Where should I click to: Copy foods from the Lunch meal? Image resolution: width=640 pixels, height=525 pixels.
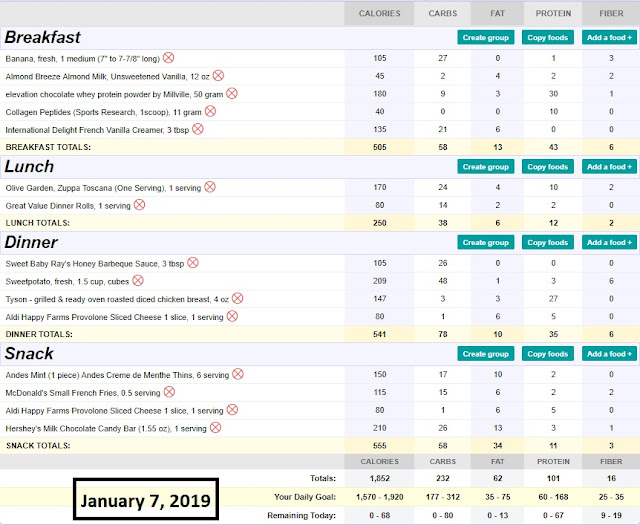(x=548, y=167)
